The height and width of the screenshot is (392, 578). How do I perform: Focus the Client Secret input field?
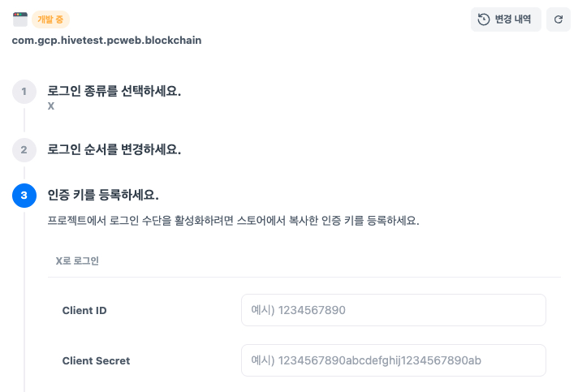point(393,360)
